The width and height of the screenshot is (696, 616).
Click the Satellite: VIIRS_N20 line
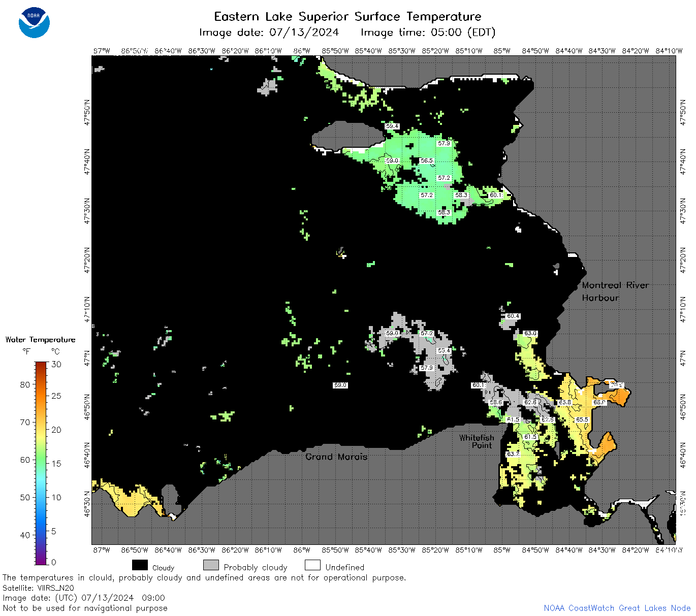38,588
